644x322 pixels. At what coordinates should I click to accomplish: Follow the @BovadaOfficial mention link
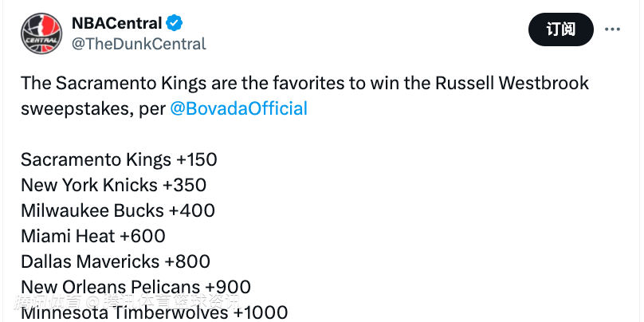pos(238,109)
